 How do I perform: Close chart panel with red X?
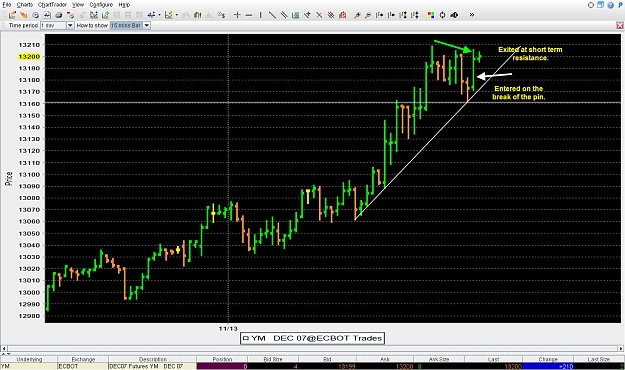pos(620,26)
